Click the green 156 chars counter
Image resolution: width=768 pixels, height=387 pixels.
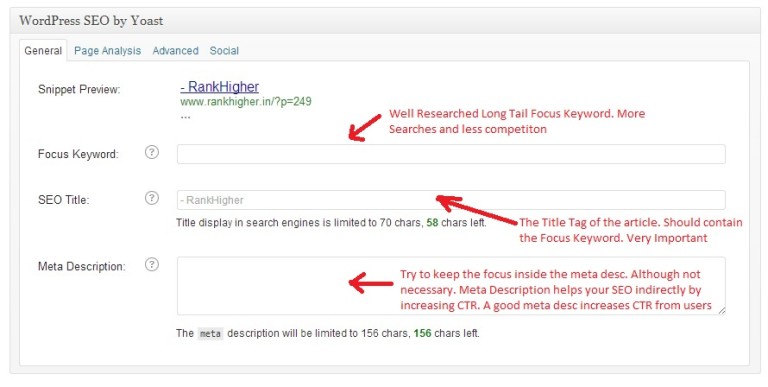tap(422, 333)
